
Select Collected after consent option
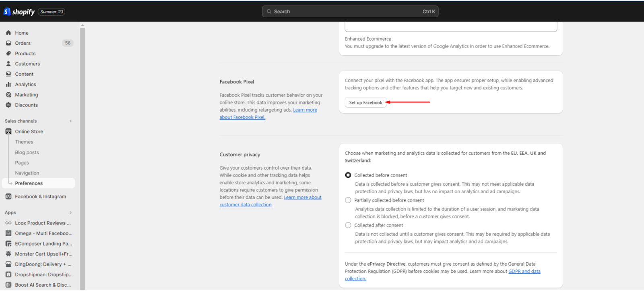[x=348, y=225]
